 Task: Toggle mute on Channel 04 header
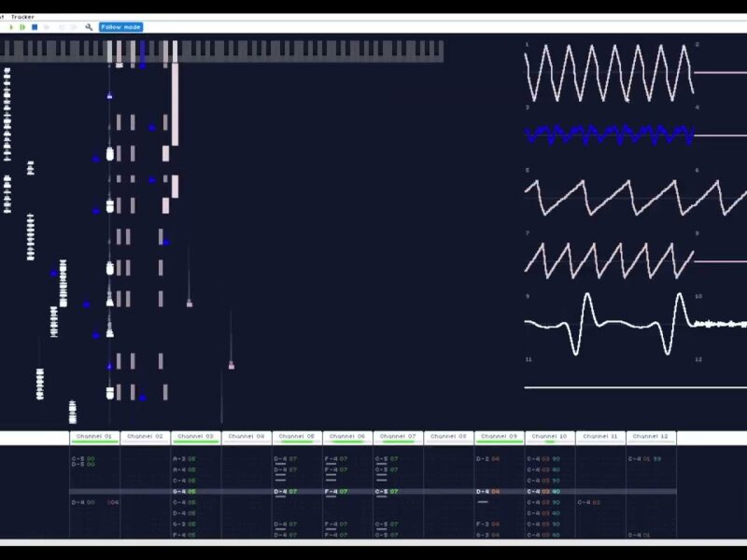pyautogui.click(x=247, y=438)
